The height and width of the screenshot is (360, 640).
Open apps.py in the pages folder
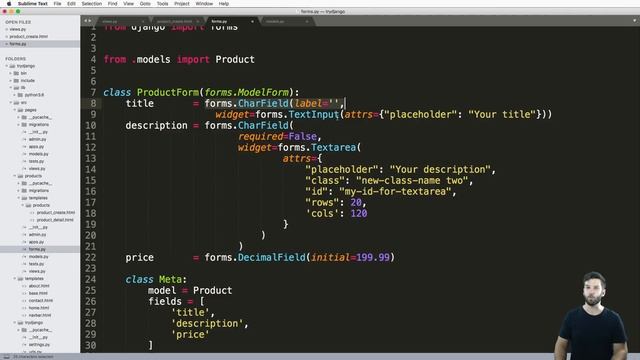tap(36, 147)
